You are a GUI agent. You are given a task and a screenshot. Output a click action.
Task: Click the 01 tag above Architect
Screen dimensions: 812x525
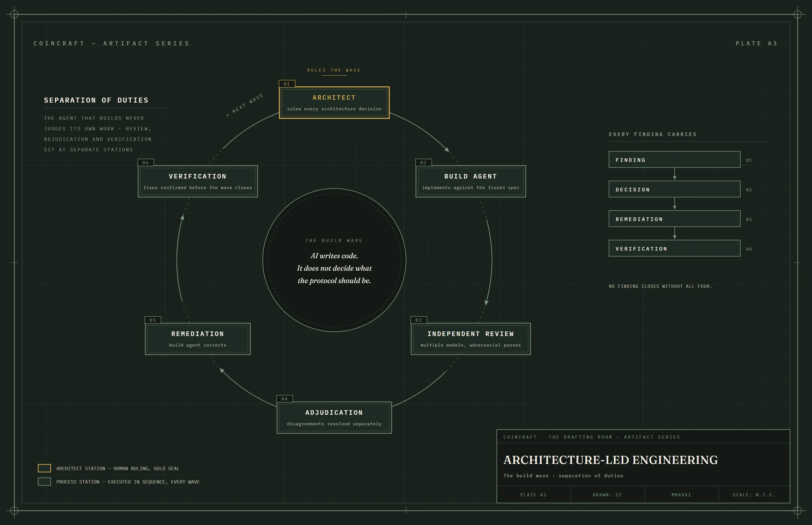click(x=287, y=84)
